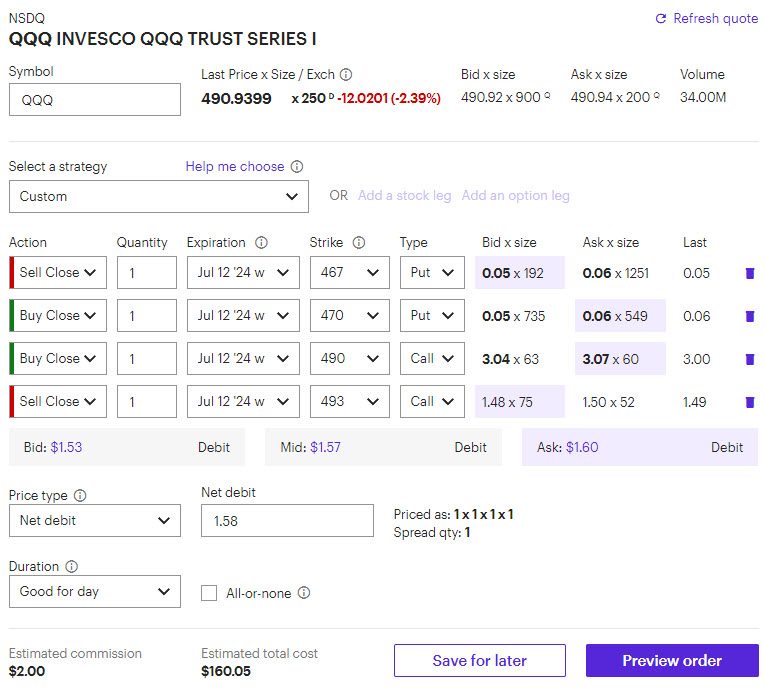Screen dimensions: 765x689
Task: Select the 0.06 x 549 ask cell
Action: pos(620,316)
